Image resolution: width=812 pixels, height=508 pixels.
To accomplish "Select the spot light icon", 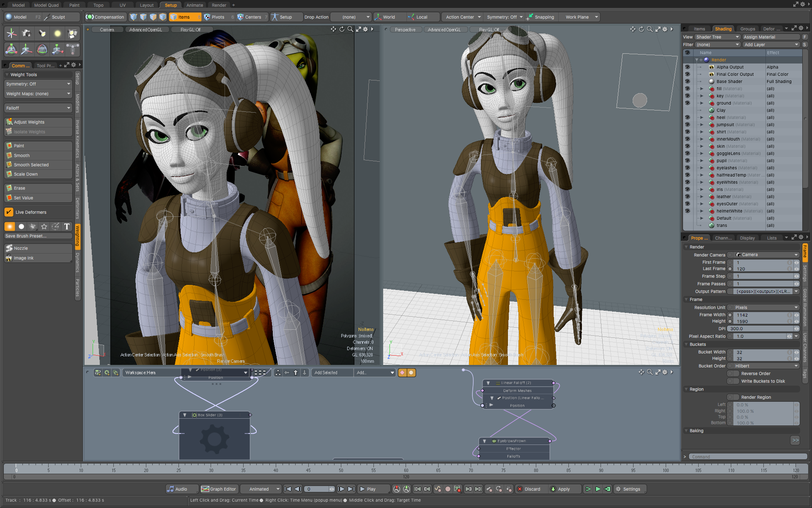I will click(42, 33).
